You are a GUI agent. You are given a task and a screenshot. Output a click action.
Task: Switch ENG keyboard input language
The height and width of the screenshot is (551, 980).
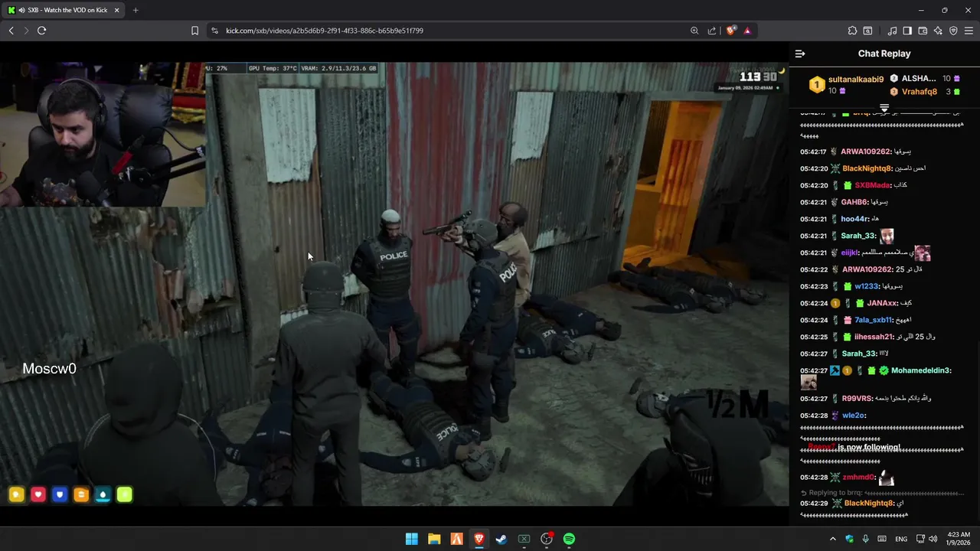point(901,539)
